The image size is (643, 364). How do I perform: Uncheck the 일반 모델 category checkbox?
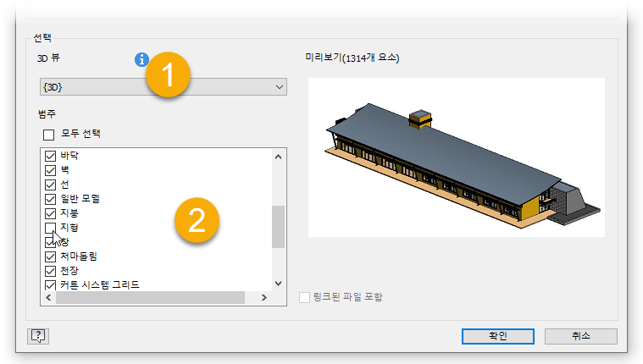[x=51, y=199]
